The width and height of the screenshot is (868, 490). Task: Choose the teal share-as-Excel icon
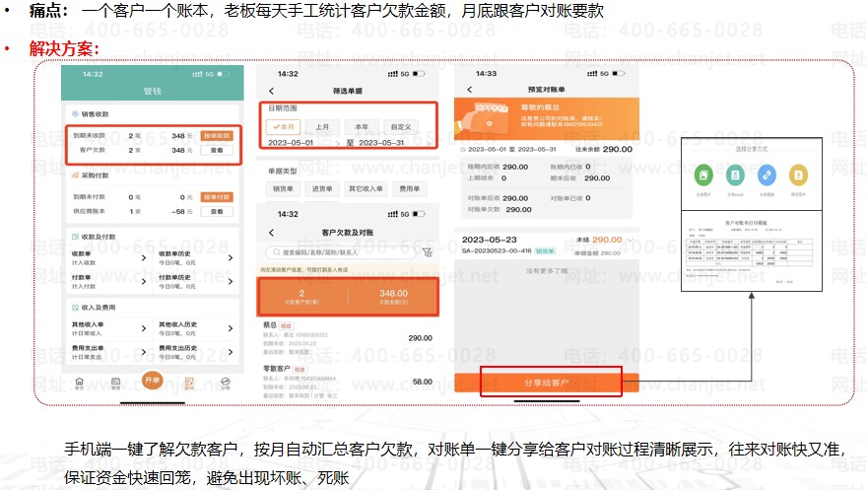click(735, 175)
